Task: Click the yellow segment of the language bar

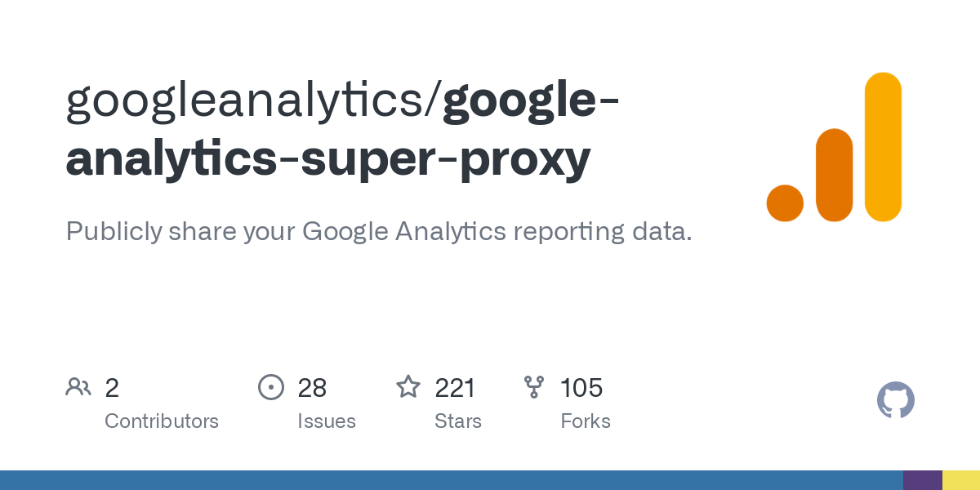Action: 961,480
